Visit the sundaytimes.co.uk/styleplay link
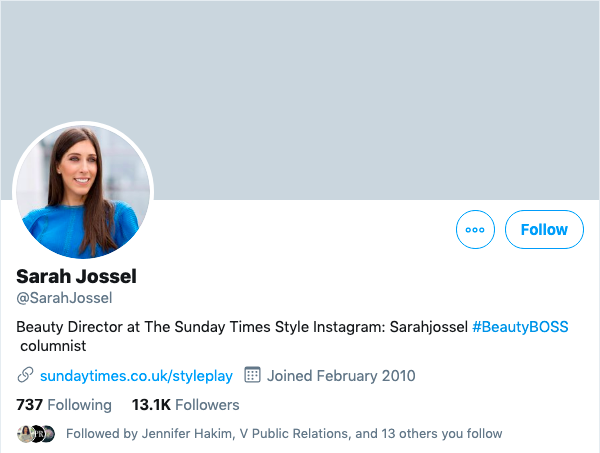 coord(136,376)
